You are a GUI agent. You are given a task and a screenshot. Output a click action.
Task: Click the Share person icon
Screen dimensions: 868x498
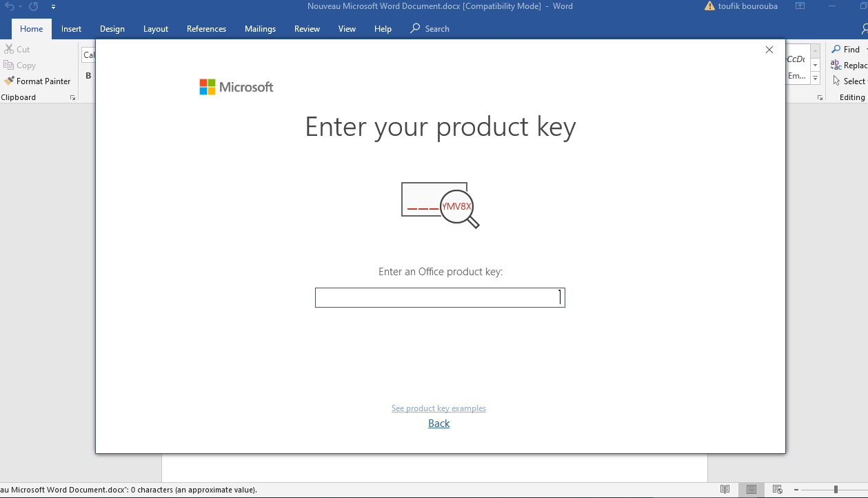coord(865,29)
